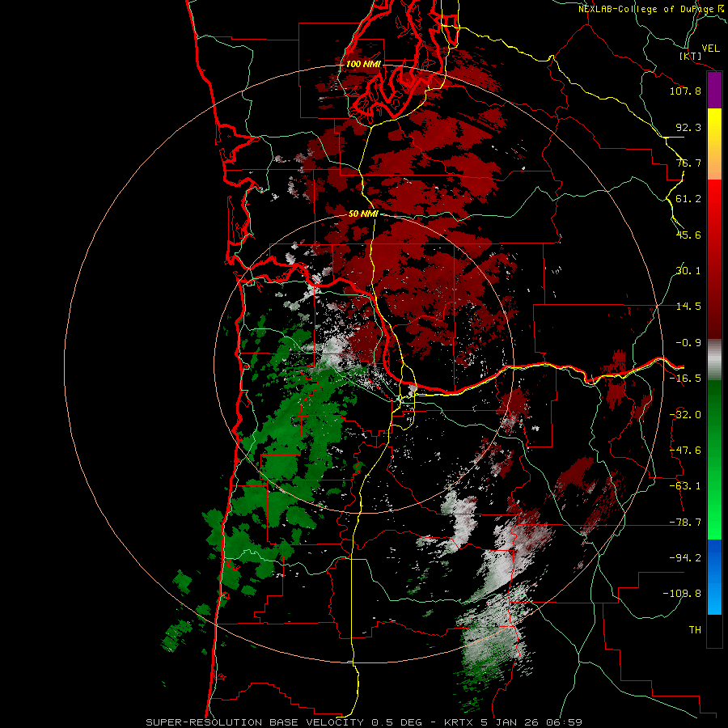Image resolution: width=728 pixels, height=728 pixels.
Task: Click the 50 NMI range ring label
Action: [x=363, y=214]
